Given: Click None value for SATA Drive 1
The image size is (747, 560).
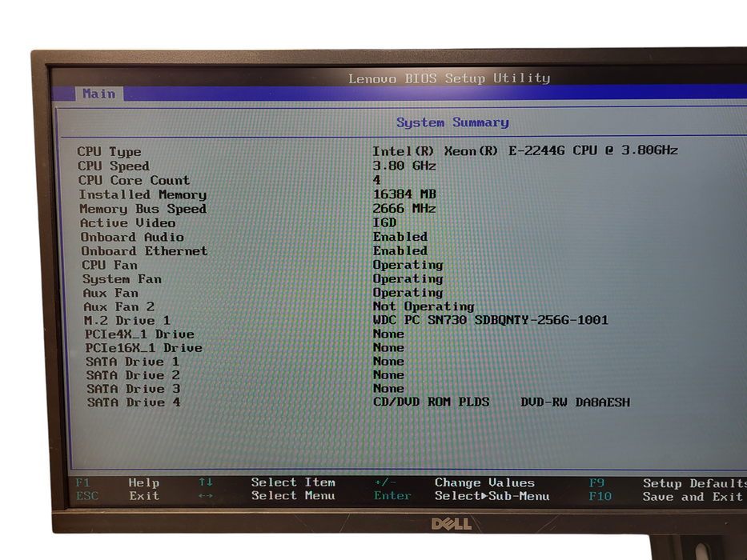Looking at the screenshot, I should pyautogui.click(x=388, y=362).
